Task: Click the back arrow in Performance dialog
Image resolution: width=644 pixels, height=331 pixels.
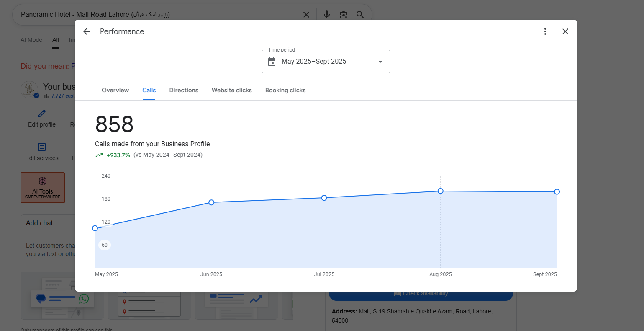Action: coord(87,31)
